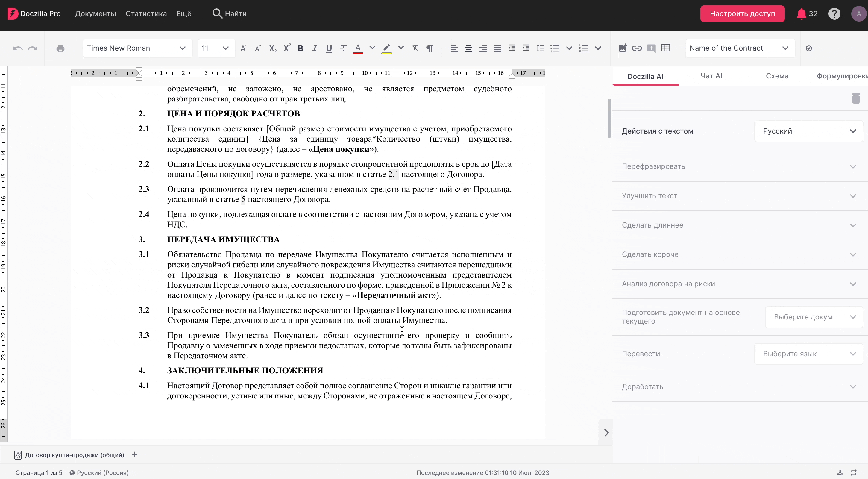This screenshot has width=868, height=479.
Task: Collapse the right panel with arrow
Action: (606, 433)
